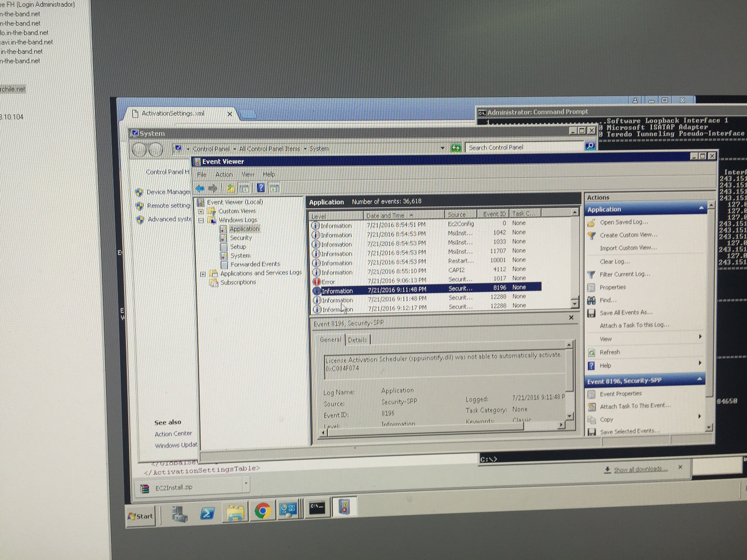The image size is (747, 560).
Task: Click the Search Control Panel field
Action: tap(524, 147)
